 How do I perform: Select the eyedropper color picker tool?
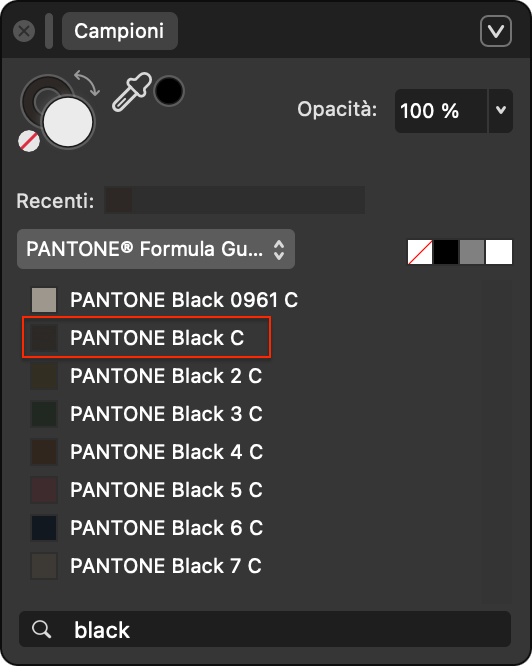(131, 93)
